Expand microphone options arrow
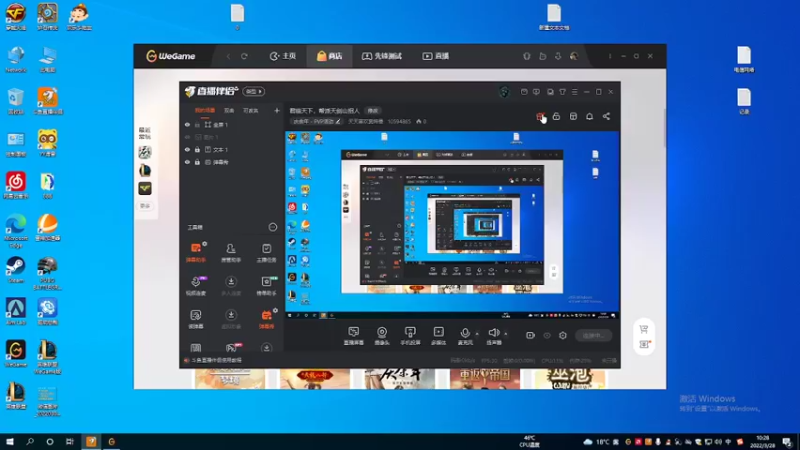Image resolution: width=800 pixels, height=450 pixels. click(477, 334)
